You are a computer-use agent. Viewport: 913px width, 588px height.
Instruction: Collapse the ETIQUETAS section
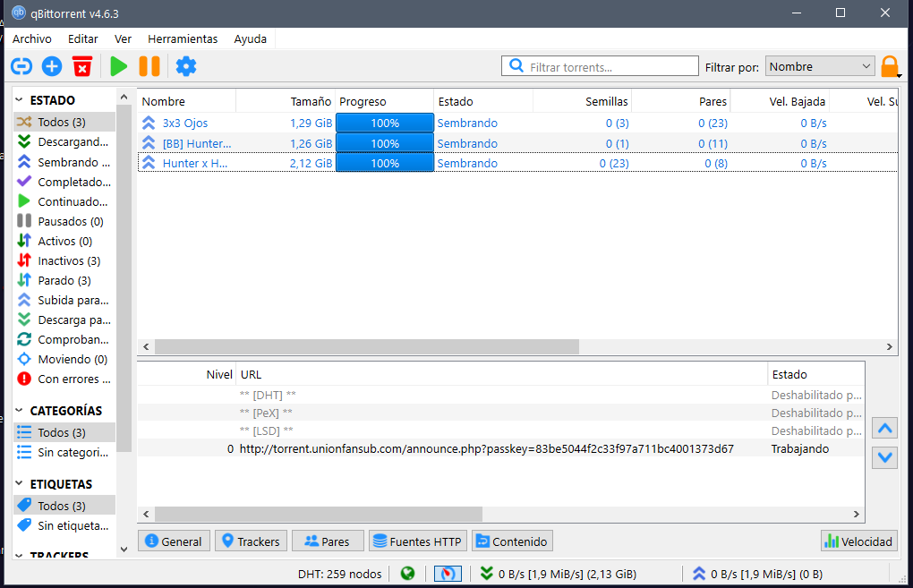pos(19,484)
